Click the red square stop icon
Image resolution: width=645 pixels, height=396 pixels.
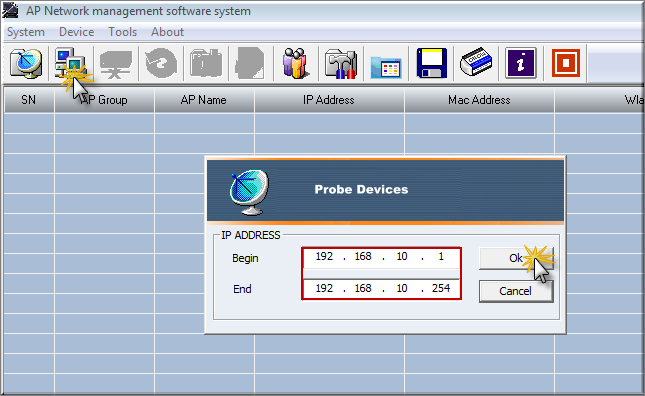(x=566, y=63)
